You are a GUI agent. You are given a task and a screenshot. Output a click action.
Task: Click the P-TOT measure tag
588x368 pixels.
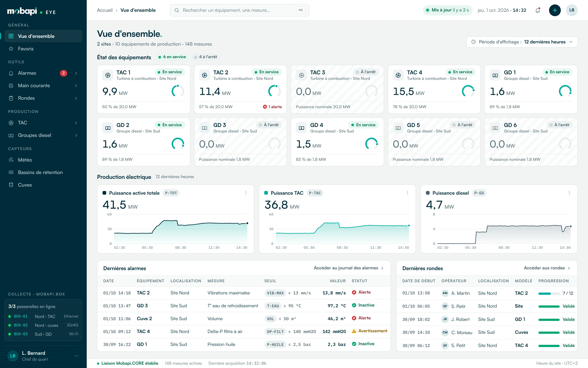171,193
